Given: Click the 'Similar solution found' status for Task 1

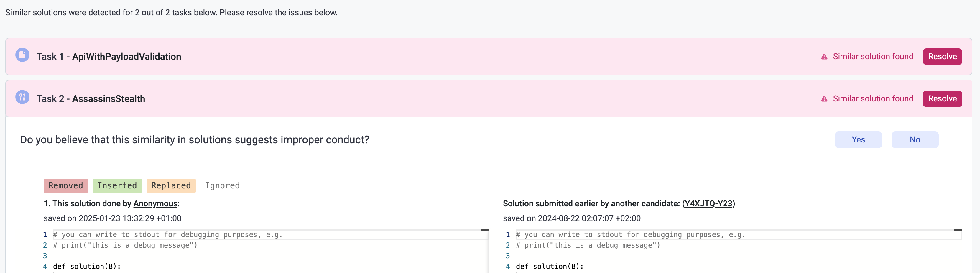Looking at the screenshot, I should click(x=873, y=57).
